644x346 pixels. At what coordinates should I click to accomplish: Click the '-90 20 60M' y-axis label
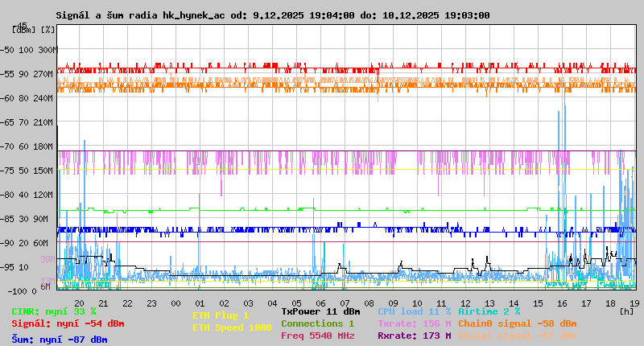pyautogui.click(x=24, y=243)
